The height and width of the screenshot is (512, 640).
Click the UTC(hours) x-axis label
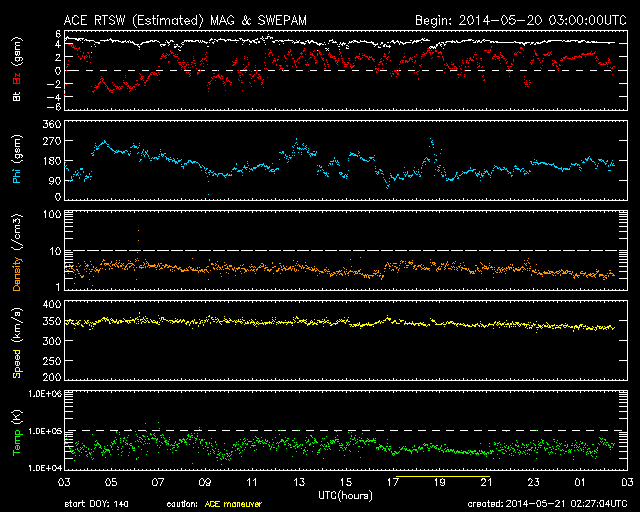[x=344, y=494]
